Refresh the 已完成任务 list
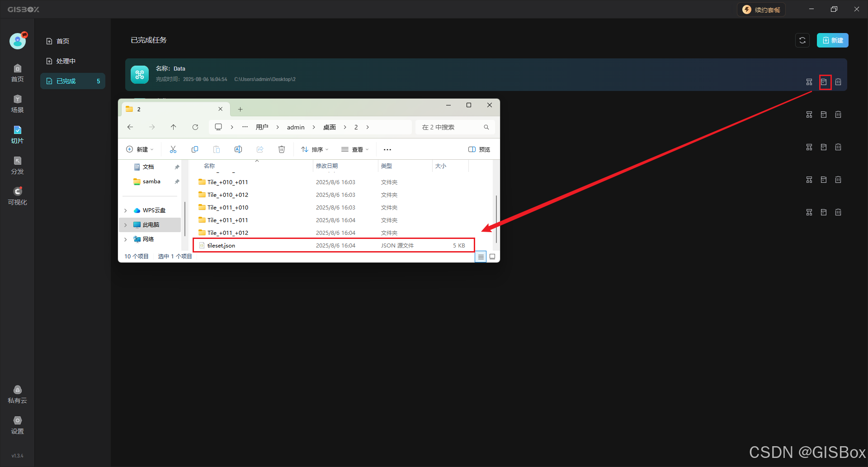Viewport: 868px width, 467px height. click(x=802, y=40)
